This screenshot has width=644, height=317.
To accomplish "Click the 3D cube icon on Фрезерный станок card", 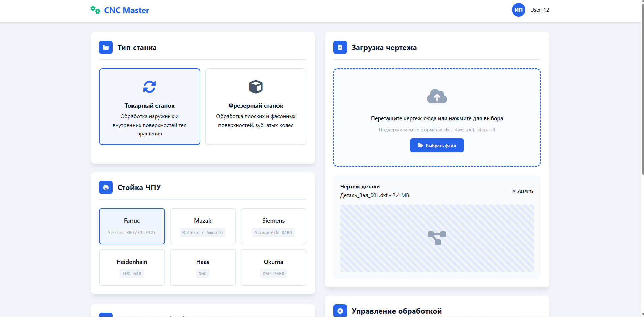I will (256, 86).
